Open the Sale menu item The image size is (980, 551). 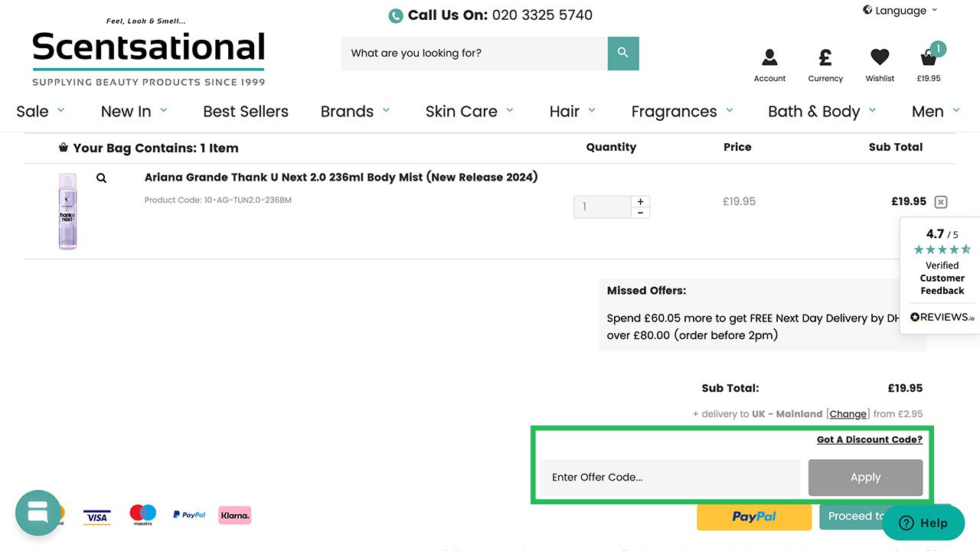[x=32, y=112]
